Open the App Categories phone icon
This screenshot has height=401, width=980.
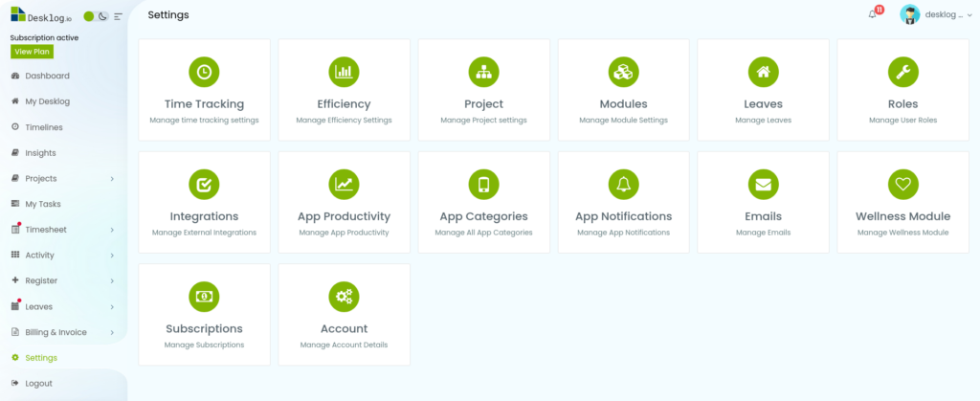click(x=483, y=185)
